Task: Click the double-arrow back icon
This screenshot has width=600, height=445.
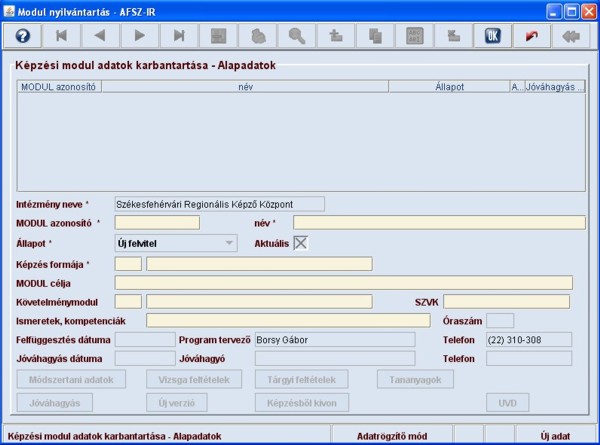Action: click(570, 35)
